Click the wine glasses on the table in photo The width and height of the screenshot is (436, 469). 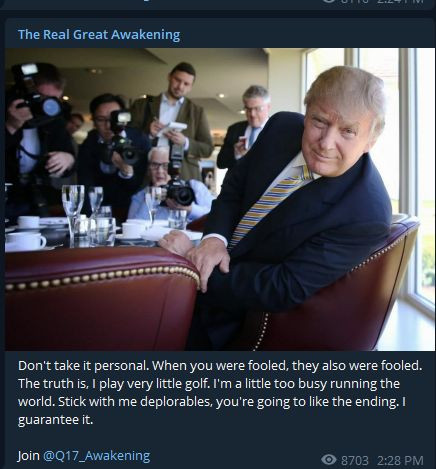83,213
